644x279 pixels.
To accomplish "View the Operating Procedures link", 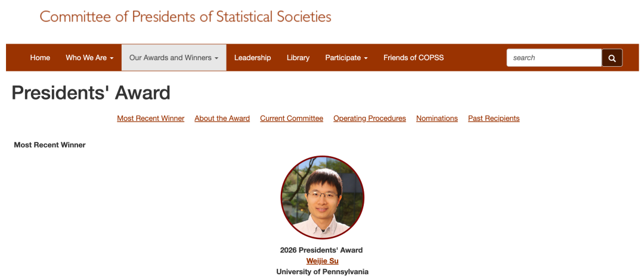I will pos(370,119).
